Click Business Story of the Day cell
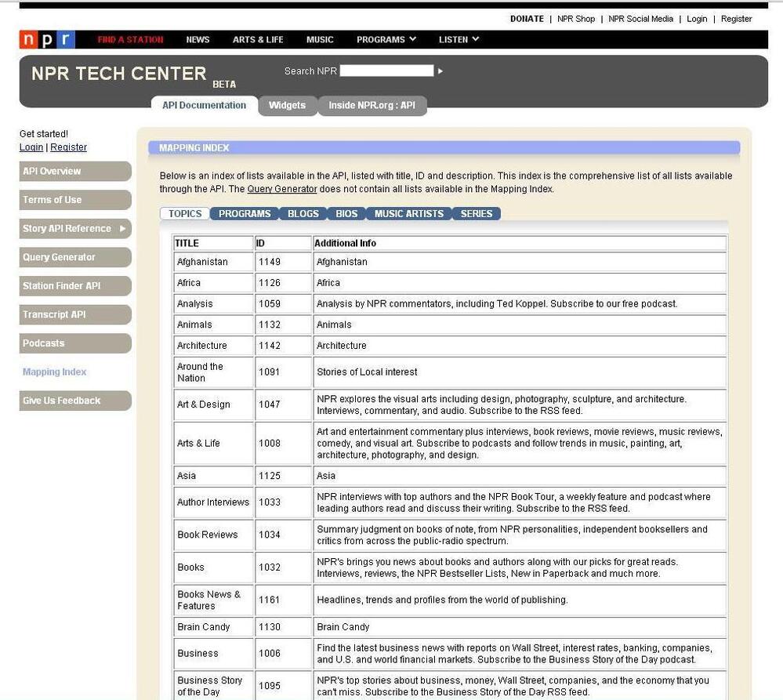Viewport: 783px width, 700px height. click(213, 686)
